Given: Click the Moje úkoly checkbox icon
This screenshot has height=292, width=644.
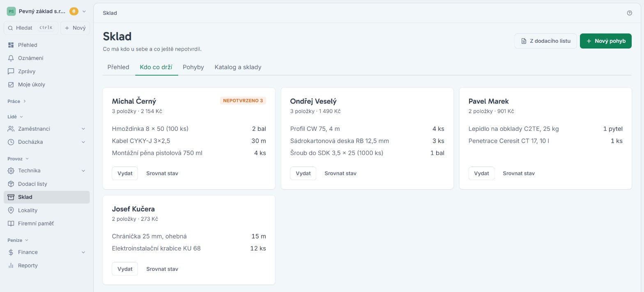Looking at the screenshot, I should (11, 84).
